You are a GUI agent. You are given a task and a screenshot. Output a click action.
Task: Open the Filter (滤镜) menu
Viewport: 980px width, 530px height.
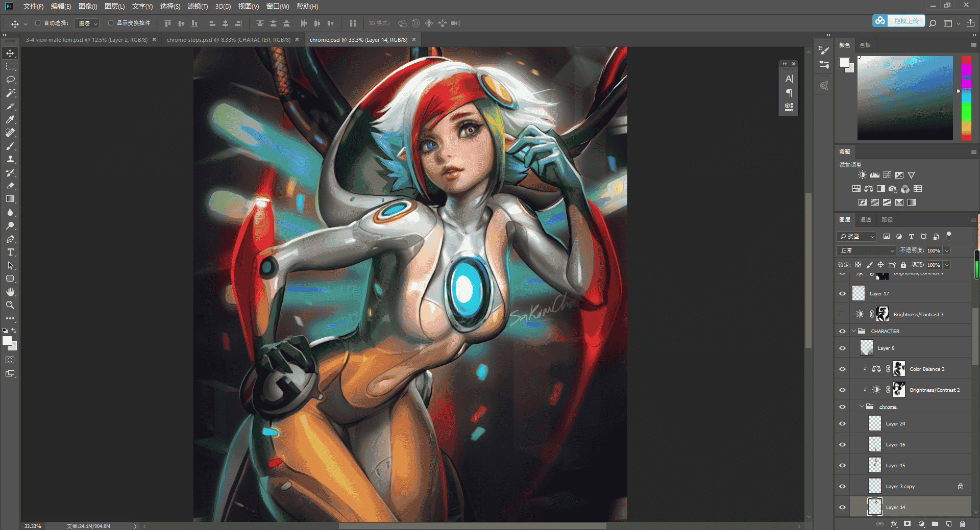(198, 6)
